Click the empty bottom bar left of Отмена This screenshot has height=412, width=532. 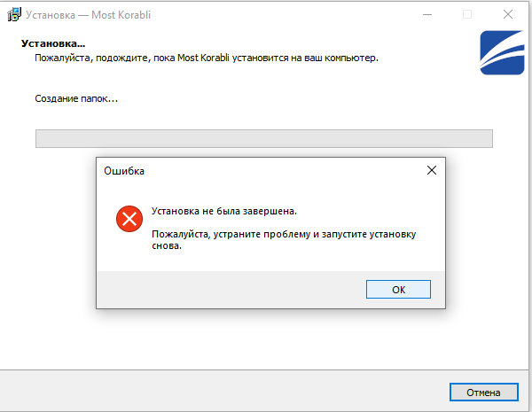coord(222,392)
